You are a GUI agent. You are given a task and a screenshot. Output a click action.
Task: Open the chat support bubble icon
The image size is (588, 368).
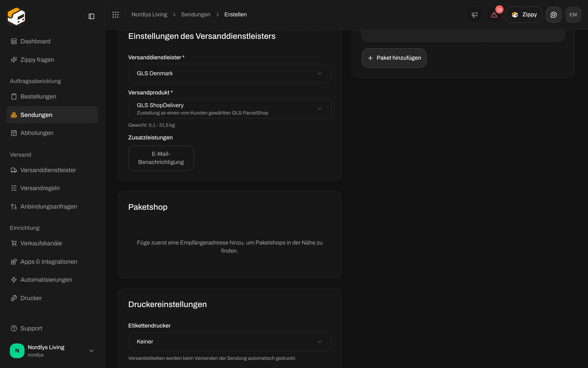click(x=553, y=15)
